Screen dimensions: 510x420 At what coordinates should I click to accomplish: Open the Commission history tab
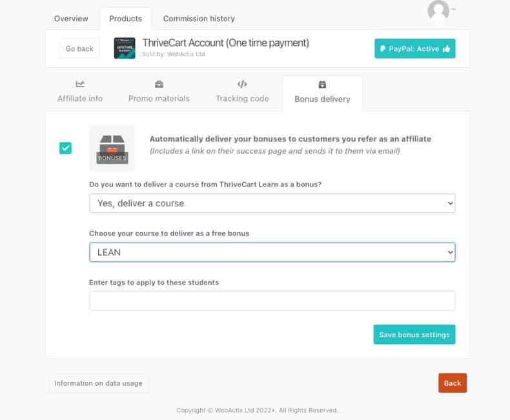click(199, 19)
